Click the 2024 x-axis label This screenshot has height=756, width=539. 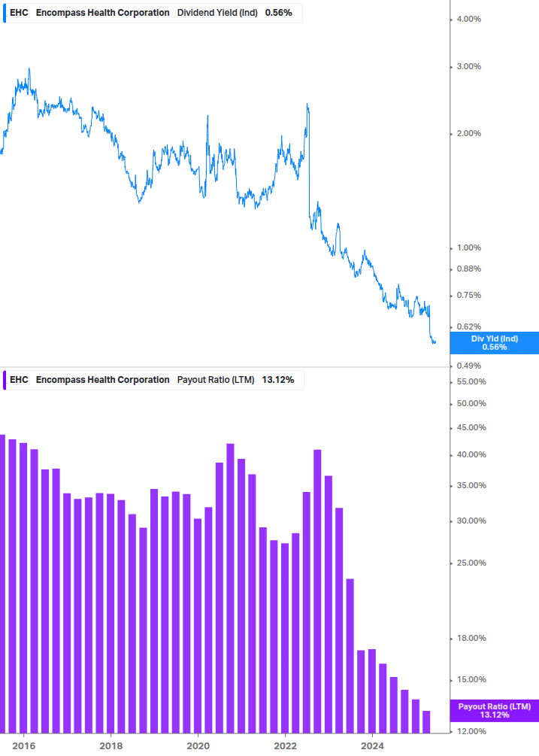pos(372,746)
